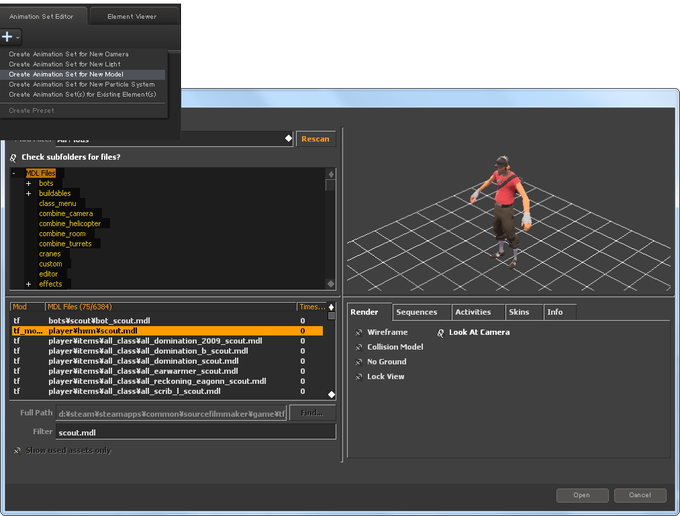Click file list scroll-up arrow
Image resolution: width=680 pixels, height=516 pixels.
click(331, 307)
